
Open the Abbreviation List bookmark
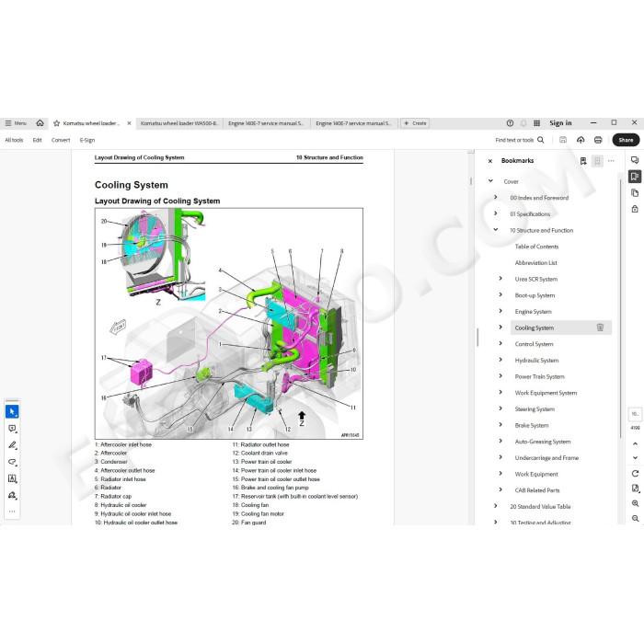(535, 263)
